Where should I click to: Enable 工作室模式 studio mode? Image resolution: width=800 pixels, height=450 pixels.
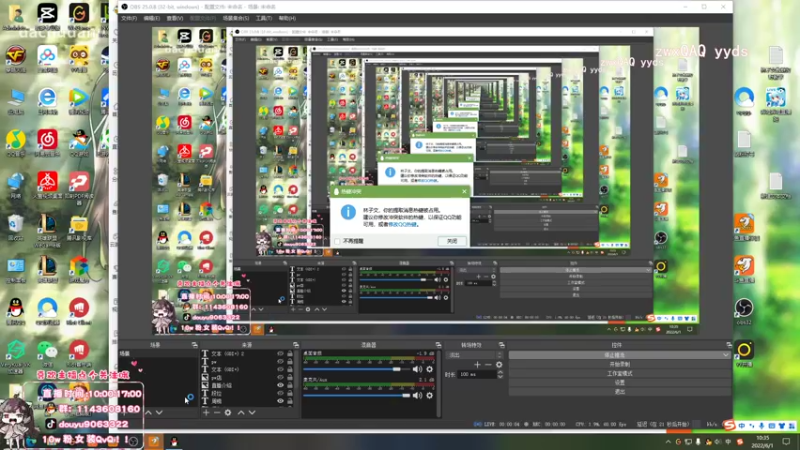pyautogui.click(x=620, y=373)
